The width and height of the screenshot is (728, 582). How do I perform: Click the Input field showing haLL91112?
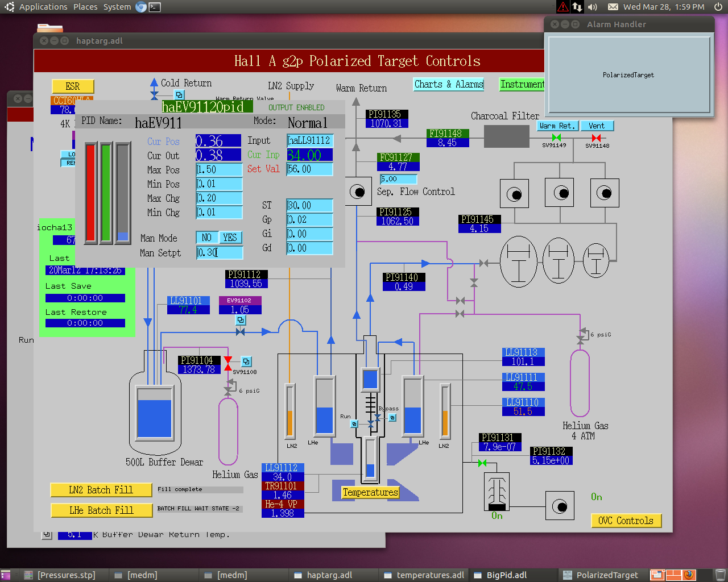310,140
